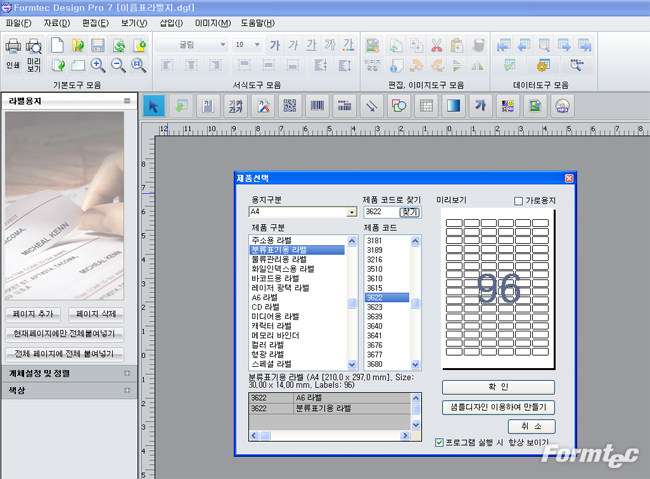This screenshot has width=650, height=479.
Task: Click the floppy disk save icon
Action: [98, 45]
